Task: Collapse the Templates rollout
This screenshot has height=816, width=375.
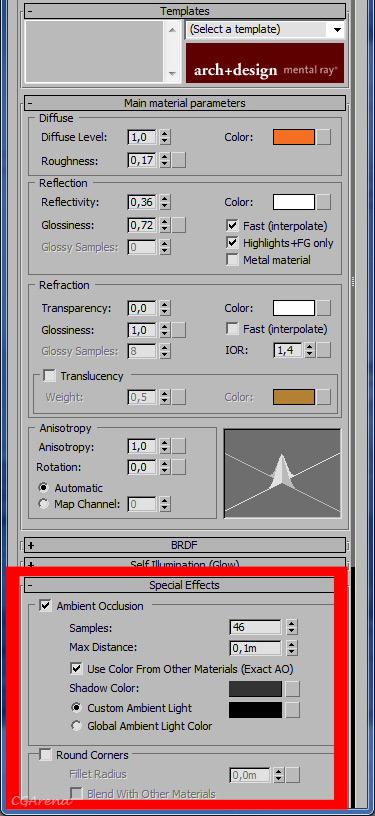Action: [x=185, y=11]
